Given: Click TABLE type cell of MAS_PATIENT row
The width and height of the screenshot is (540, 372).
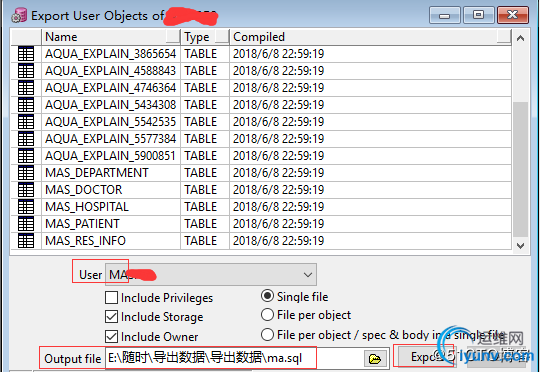Looking at the screenshot, I should (205, 224).
